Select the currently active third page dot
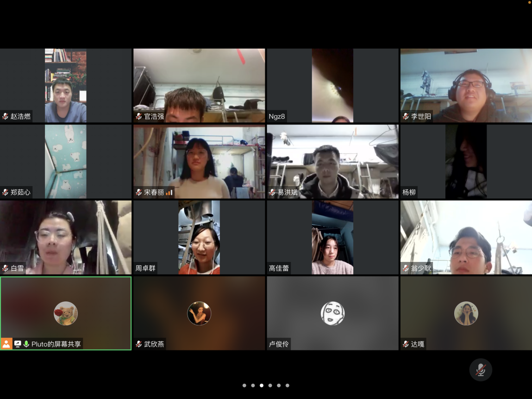 pyautogui.click(x=262, y=385)
